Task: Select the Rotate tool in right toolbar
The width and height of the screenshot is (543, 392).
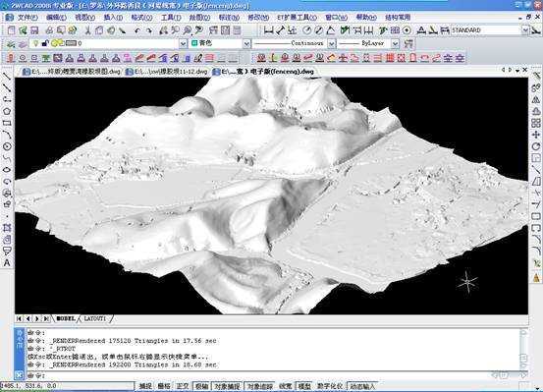Action: point(536,146)
